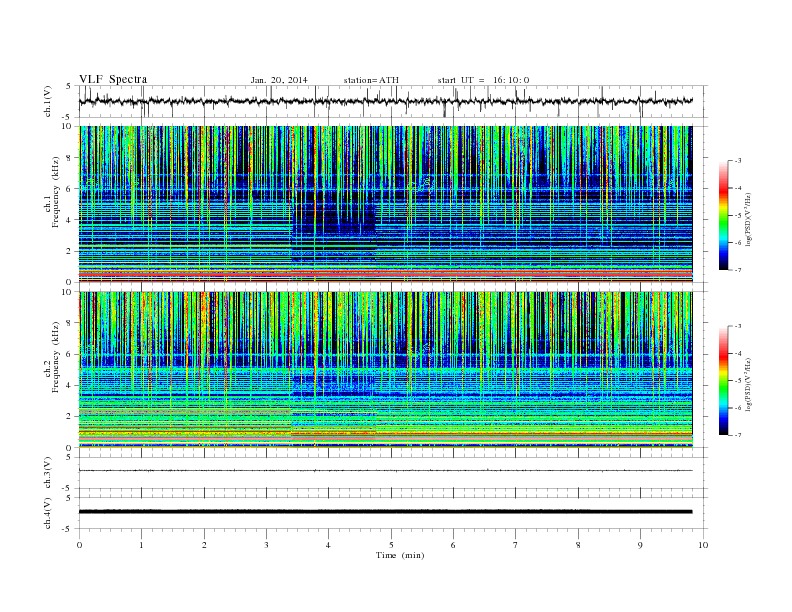This screenshot has height=612, width=792.
Task: Select the log(PSD) label beside ch.2 colorbar
Action: click(x=750, y=384)
